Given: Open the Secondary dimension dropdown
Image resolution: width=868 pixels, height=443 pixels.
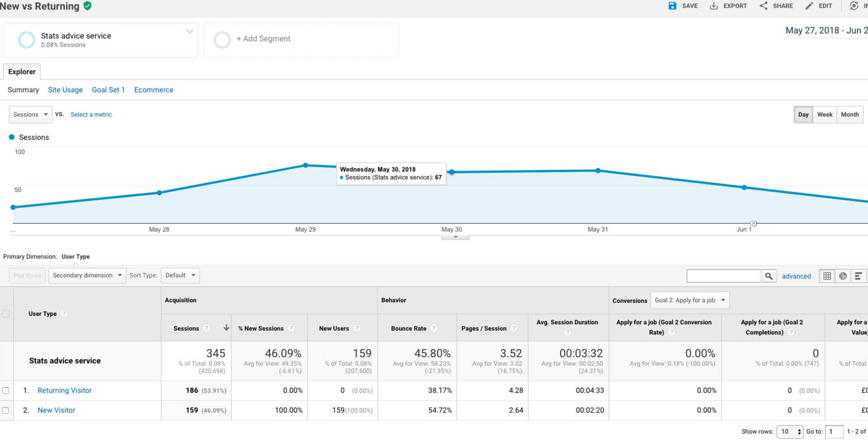Looking at the screenshot, I should coord(87,275).
